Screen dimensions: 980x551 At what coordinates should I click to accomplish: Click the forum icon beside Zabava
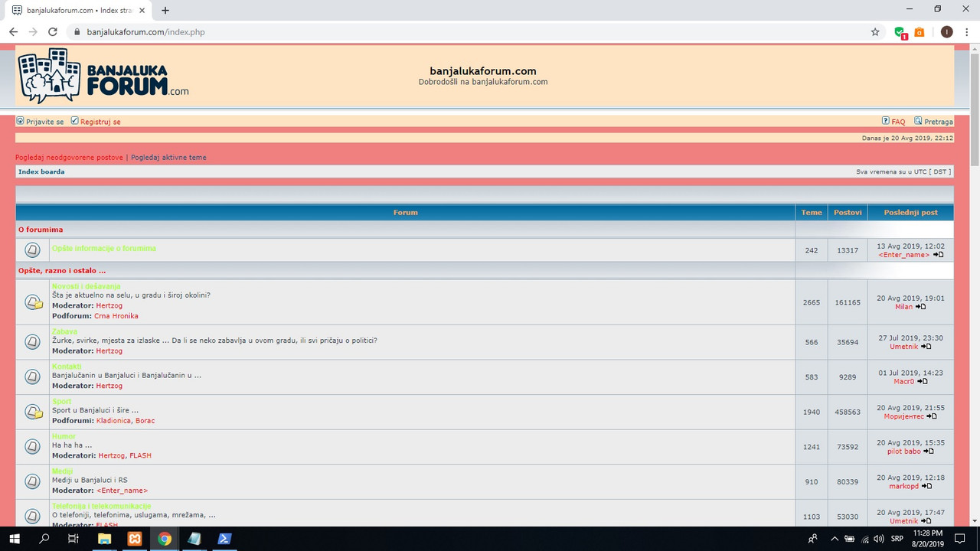click(x=32, y=342)
